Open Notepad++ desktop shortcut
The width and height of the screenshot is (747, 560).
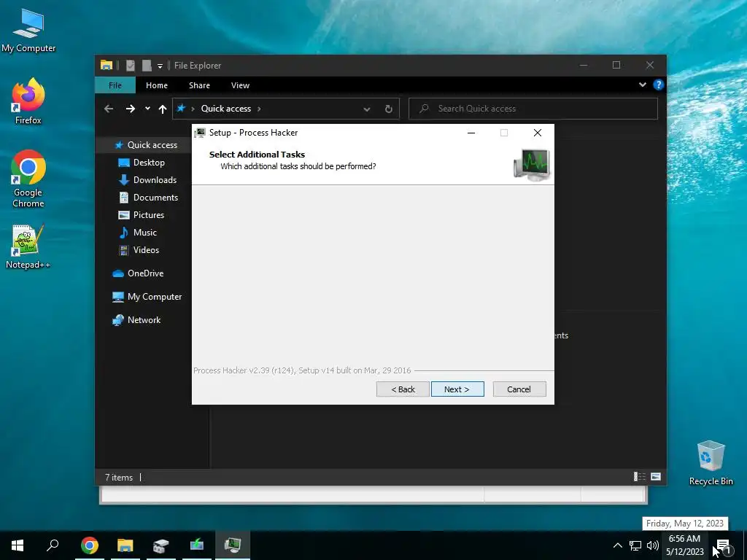click(28, 246)
